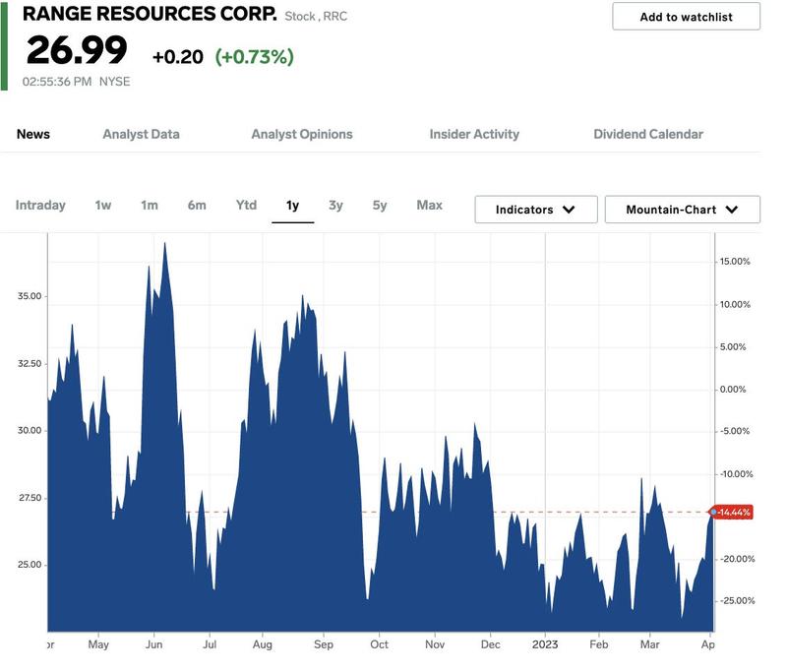Click the Oct label on date axis

379,644
